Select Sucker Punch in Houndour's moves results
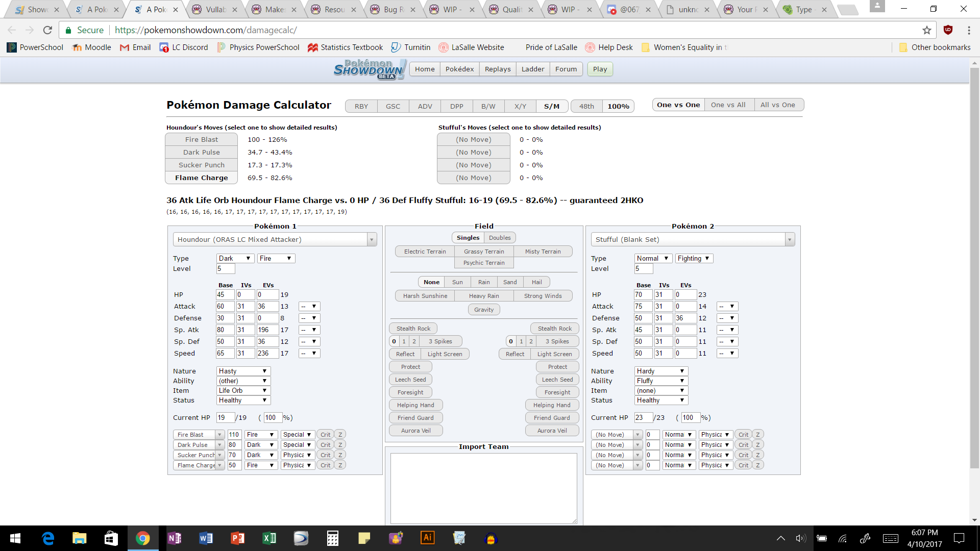Image resolution: width=980 pixels, height=551 pixels. click(x=202, y=165)
